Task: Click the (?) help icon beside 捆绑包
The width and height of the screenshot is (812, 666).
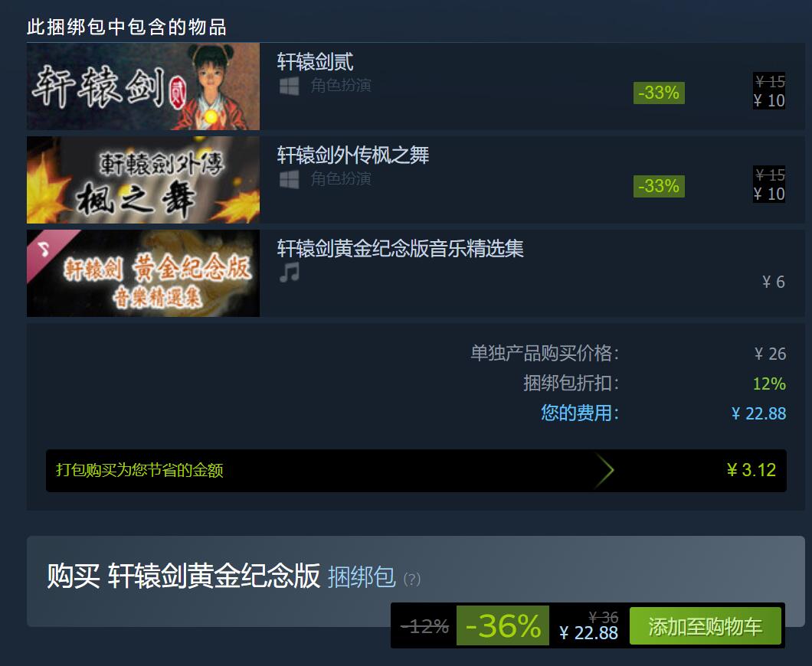Action: click(411, 579)
